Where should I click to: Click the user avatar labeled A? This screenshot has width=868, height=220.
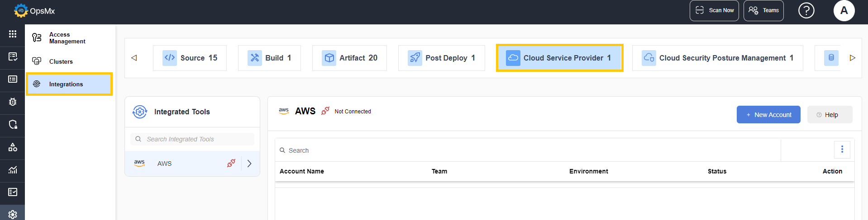click(x=844, y=10)
